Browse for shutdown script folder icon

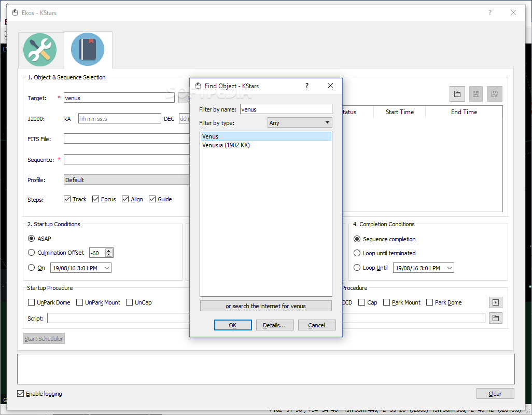[496, 318]
